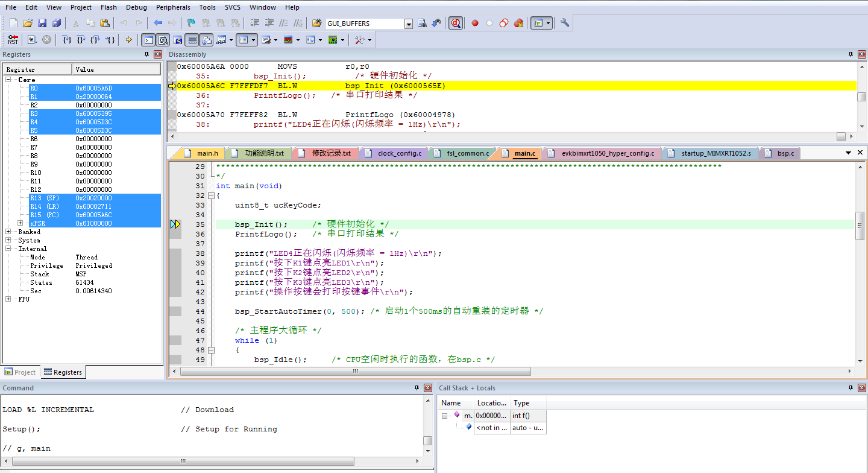Open the 修改记录.txt tab

(x=326, y=153)
